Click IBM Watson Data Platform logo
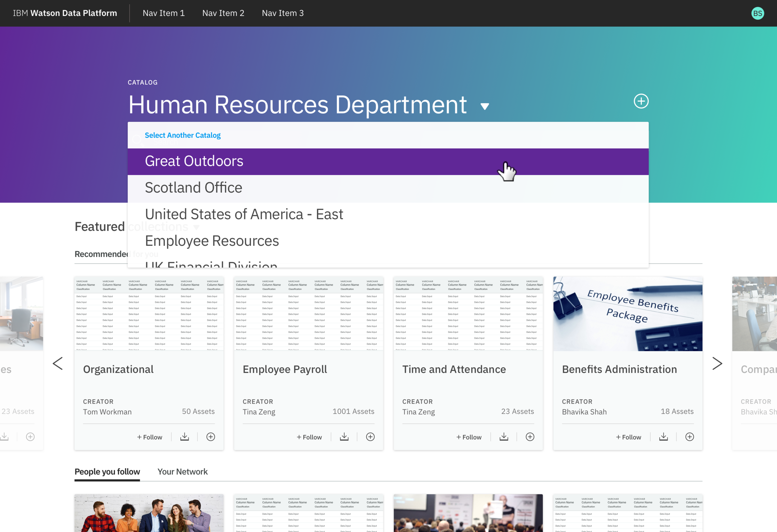Image resolution: width=777 pixels, height=532 pixels. (x=65, y=13)
